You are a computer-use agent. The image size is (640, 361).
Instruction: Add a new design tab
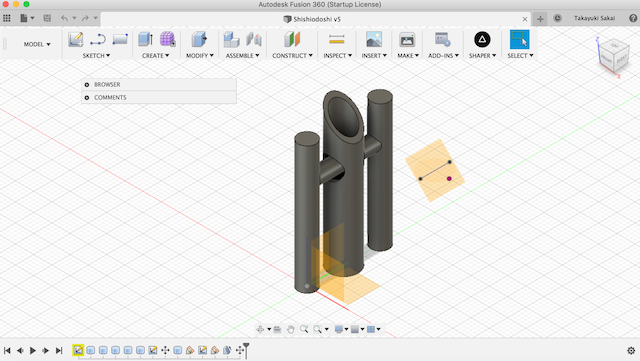click(x=540, y=19)
